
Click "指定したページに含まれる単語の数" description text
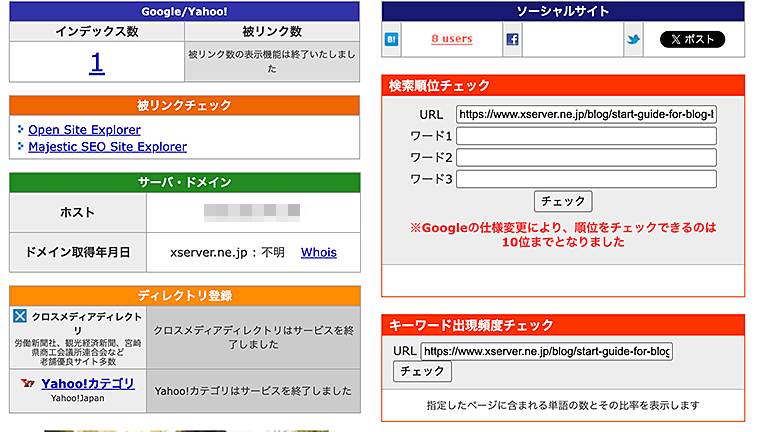[563, 405]
